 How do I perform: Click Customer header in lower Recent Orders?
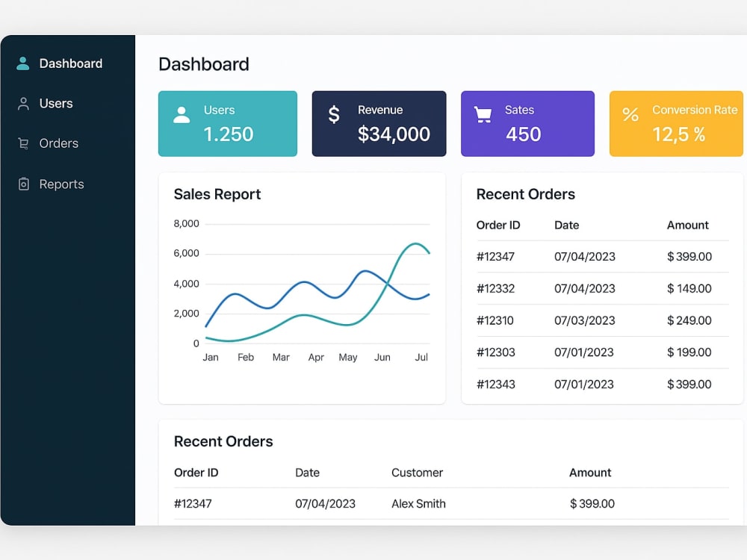417,473
